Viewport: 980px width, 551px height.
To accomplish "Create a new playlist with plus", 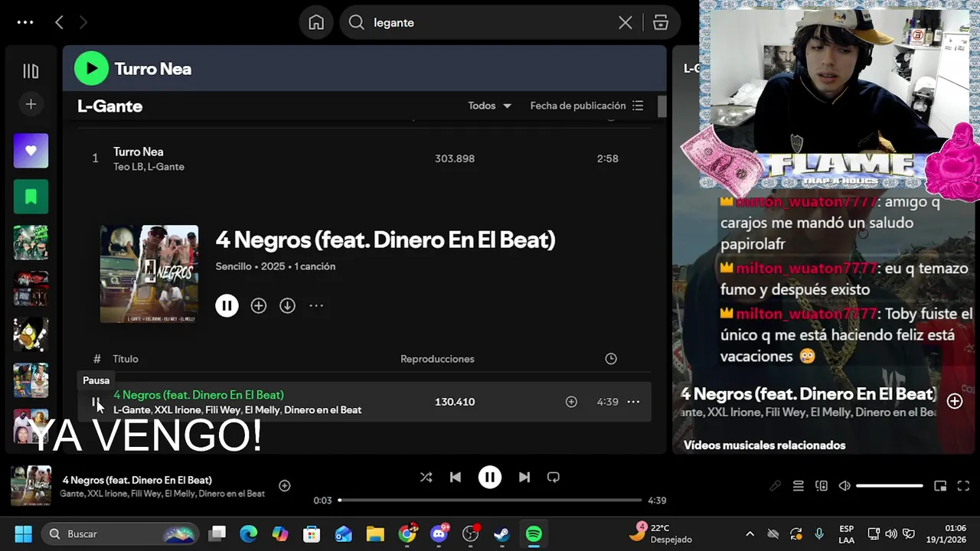I will [31, 104].
